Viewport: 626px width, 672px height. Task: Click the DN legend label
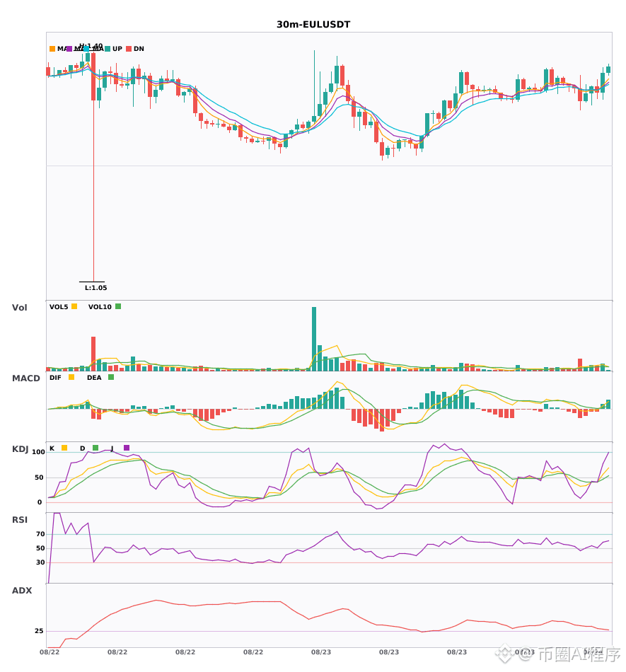pos(139,49)
